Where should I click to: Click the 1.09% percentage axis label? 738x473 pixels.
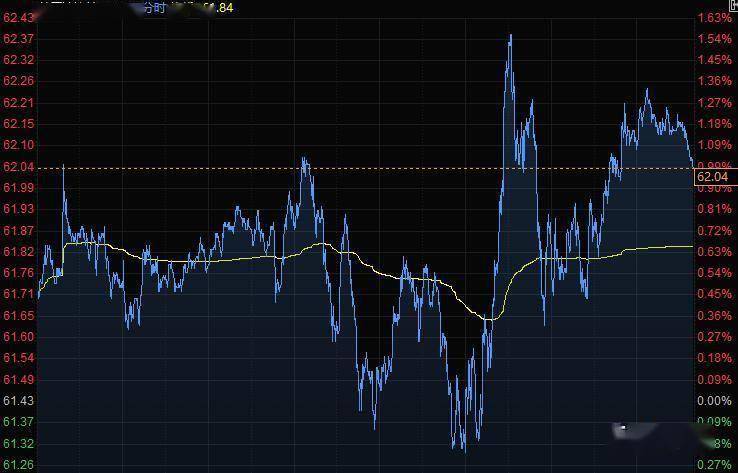(x=713, y=145)
